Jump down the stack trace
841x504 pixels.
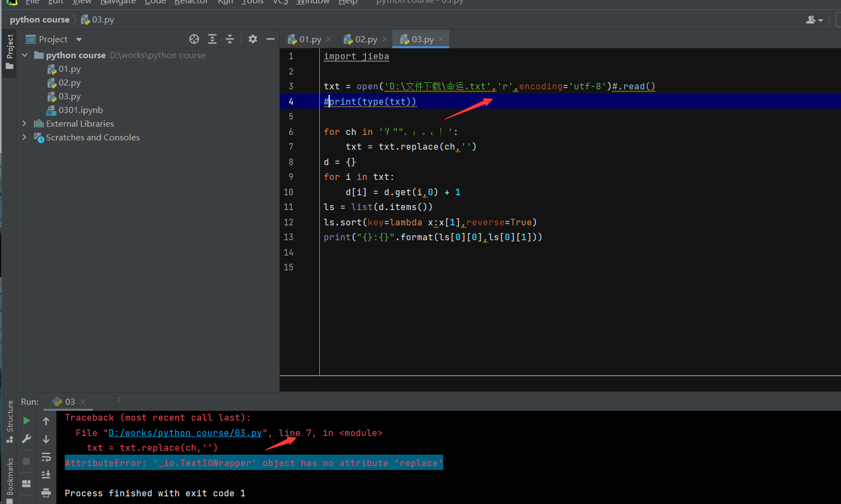coord(47,439)
